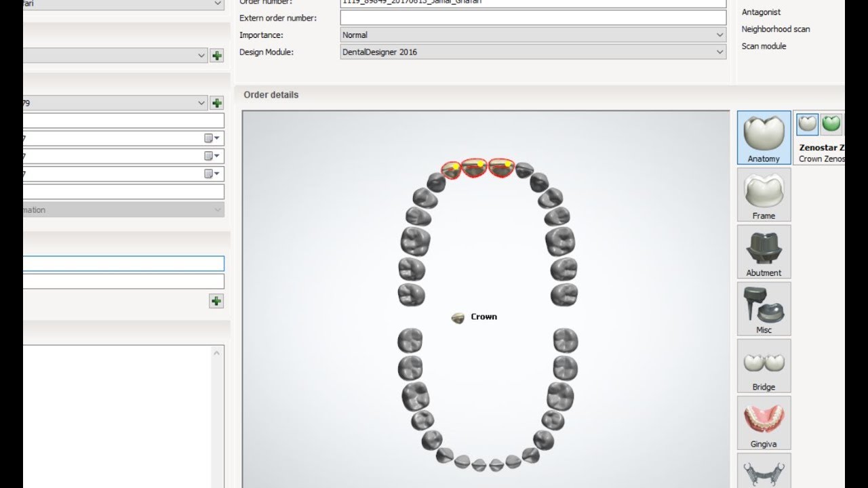
Task: Select the Anatomy restoration type
Action: [764, 138]
